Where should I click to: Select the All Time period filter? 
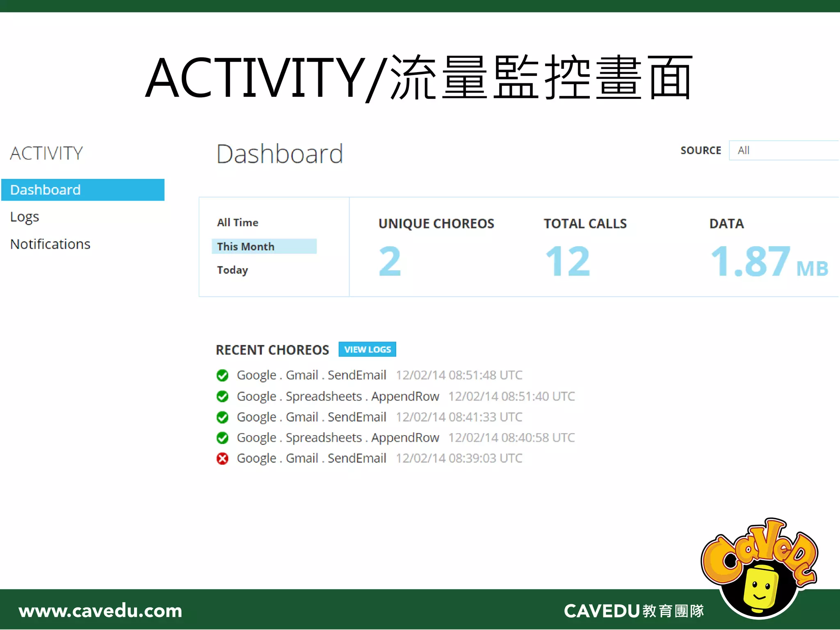click(237, 223)
